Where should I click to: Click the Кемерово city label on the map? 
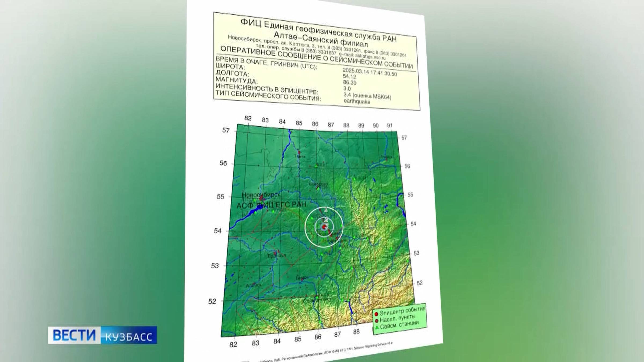coord(318,184)
